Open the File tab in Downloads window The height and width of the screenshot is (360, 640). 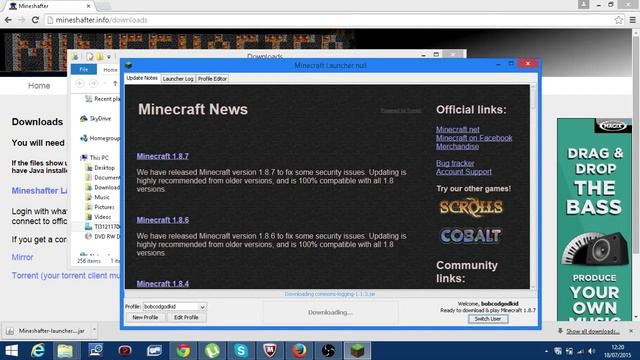(x=84, y=69)
